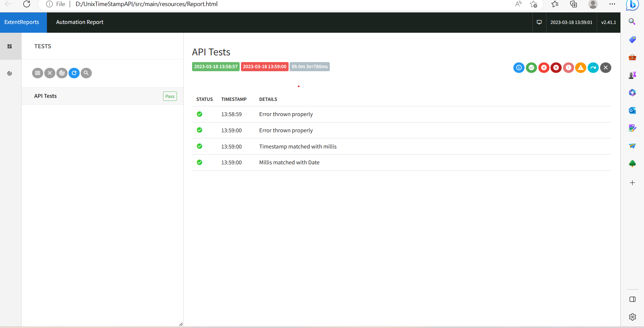Image resolution: width=644 pixels, height=328 pixels.
Task: Click 'Millis matched with Date' detail
Action: coord(289,162)
